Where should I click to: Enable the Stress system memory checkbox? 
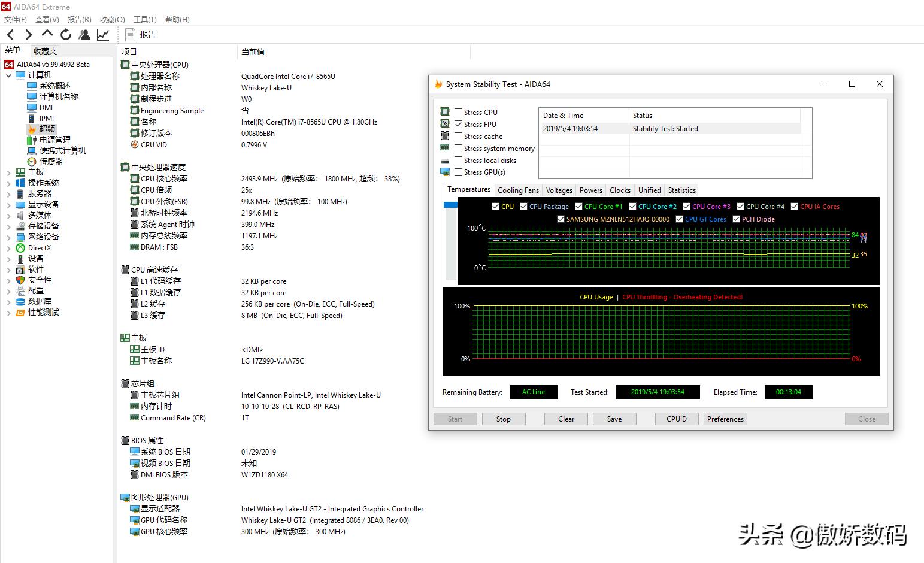tap(458, 148)
